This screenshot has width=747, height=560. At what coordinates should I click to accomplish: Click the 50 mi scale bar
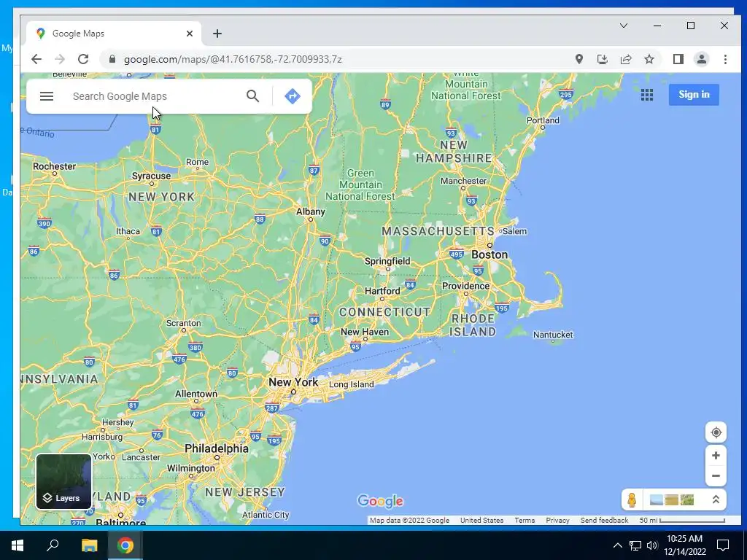tap(682, 520)
